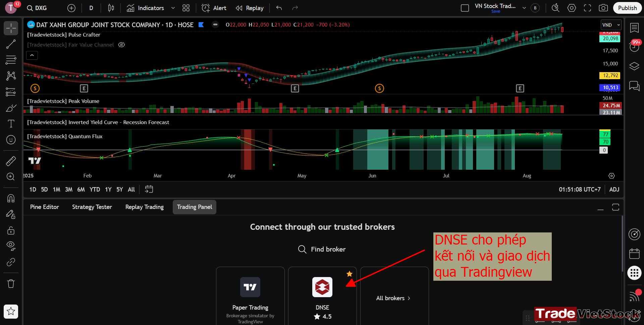644x325 pixels.
Task: Click the Find broker search field
Action: (x=322, y=249)
